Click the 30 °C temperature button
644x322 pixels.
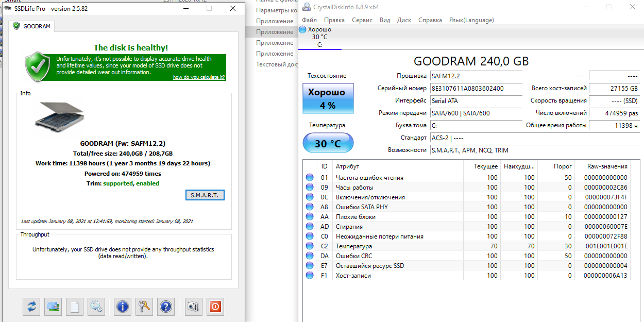click(x=328, y=143)
